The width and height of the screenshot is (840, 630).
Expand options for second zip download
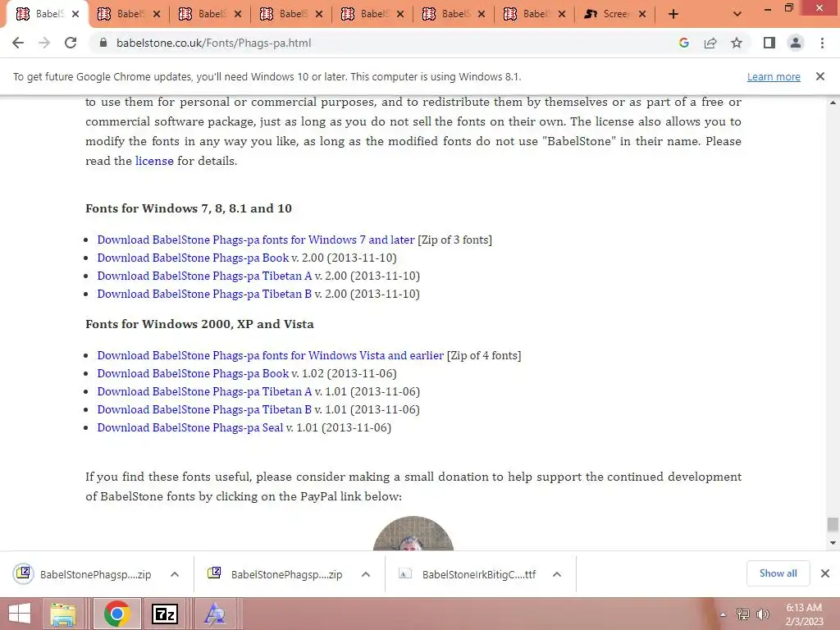tap(366, 573)
